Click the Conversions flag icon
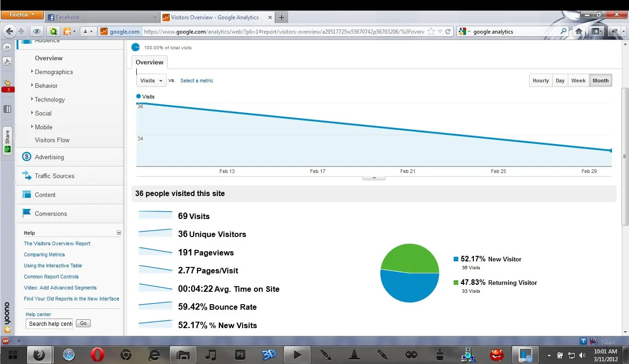The image size is (629, 364). [27, 214]
